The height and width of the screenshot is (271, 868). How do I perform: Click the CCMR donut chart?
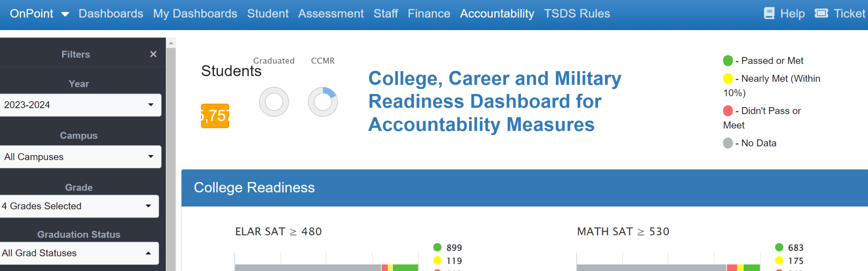323,102
